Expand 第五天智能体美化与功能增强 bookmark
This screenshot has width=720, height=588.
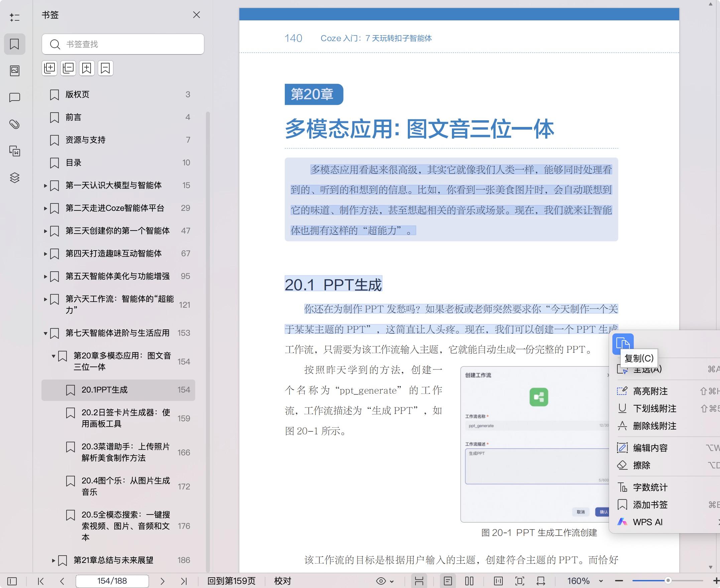pos(45,276)
